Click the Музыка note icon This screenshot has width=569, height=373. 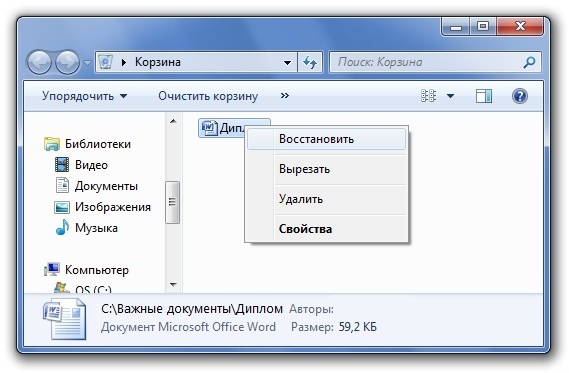[62, 228]
